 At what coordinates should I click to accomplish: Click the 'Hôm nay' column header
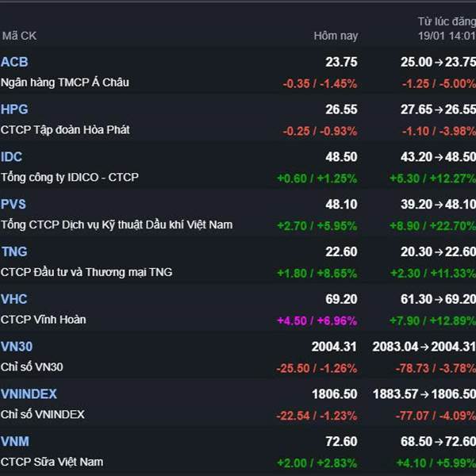pyautogui.click(x=336, y=36)
